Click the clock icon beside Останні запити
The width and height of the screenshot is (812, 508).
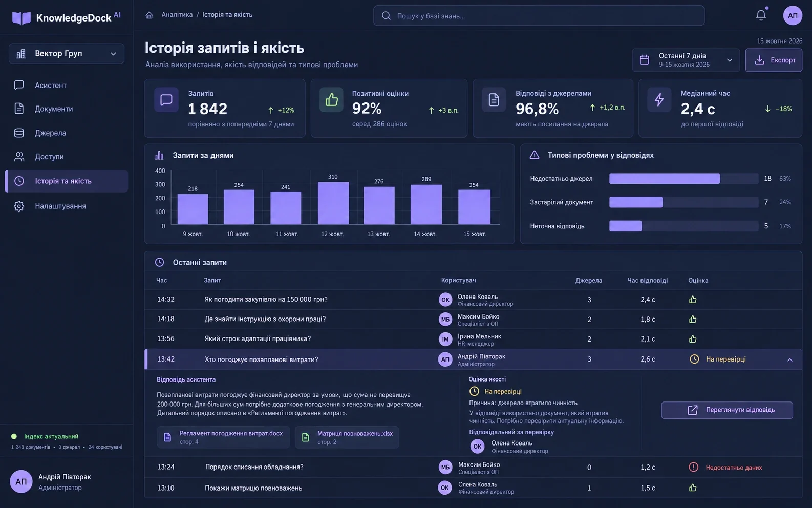(x=160, y=262)
